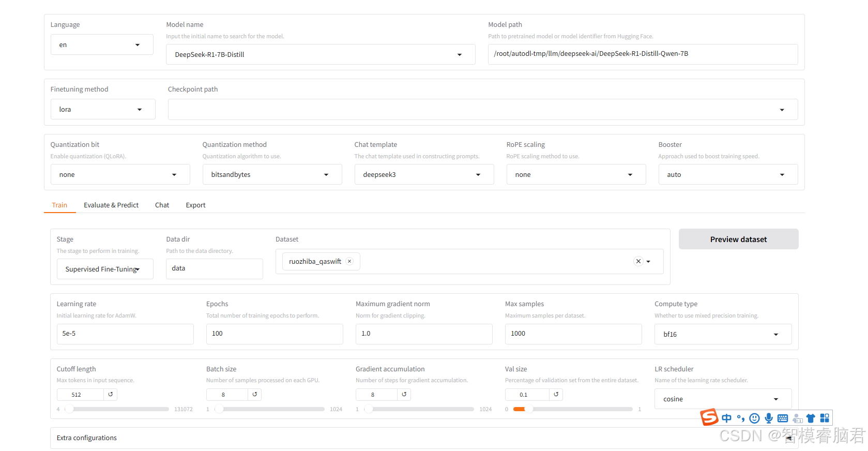This screenshot has height=451, width=868.
Task: Open the RoPE scaling dropdown
Action: (576, 174)
